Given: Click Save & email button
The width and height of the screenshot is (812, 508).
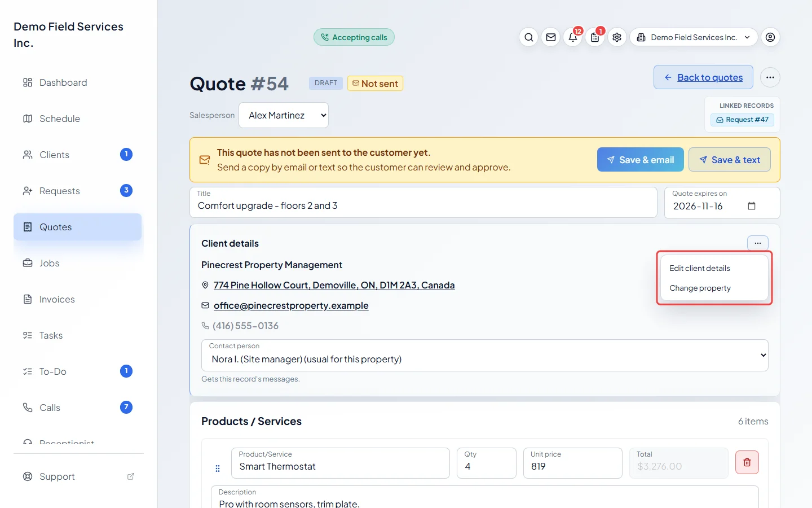Looking at the screenshot, I should (641, 160).
